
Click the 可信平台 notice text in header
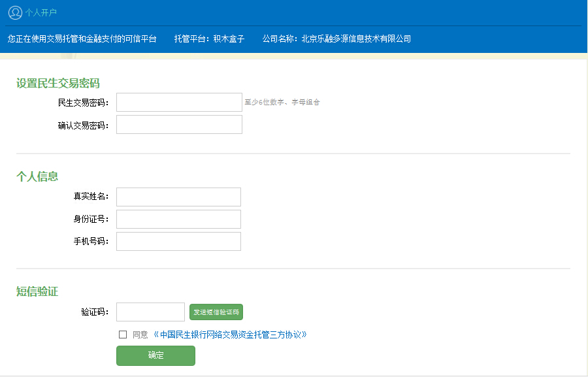(82, 39)
